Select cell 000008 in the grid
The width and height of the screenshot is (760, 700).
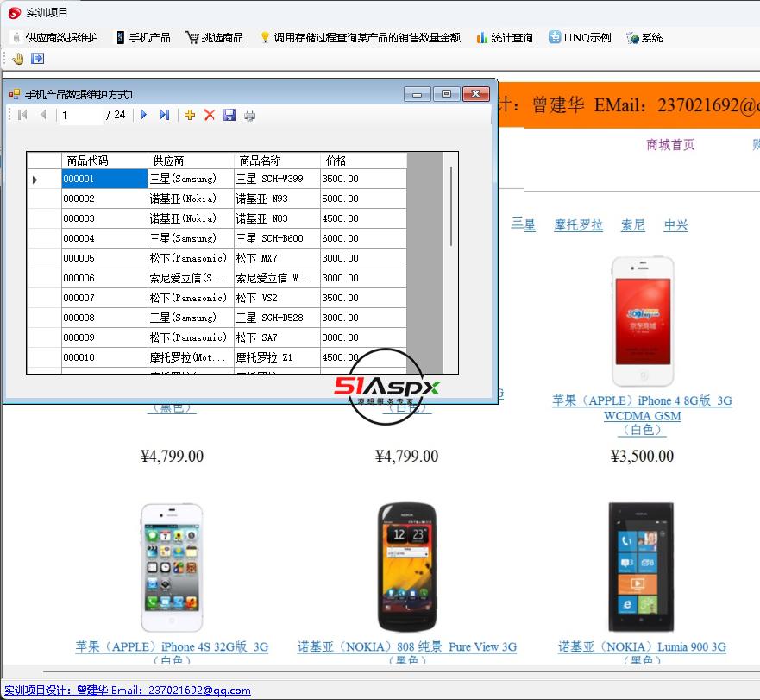pyautogui.click(x=104, y=318)
